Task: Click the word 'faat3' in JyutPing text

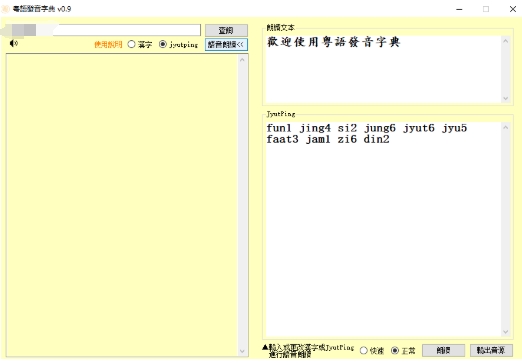Action: coord(282,139)
